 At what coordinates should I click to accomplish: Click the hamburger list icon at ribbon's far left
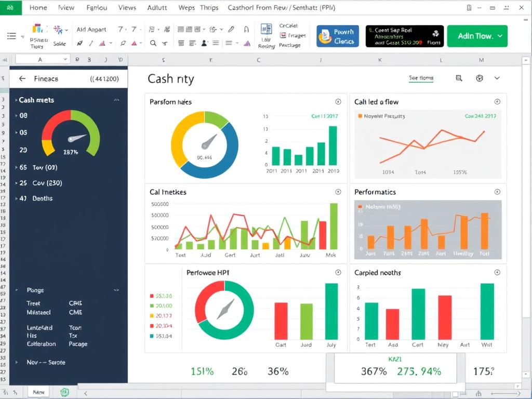coord(10,36)
